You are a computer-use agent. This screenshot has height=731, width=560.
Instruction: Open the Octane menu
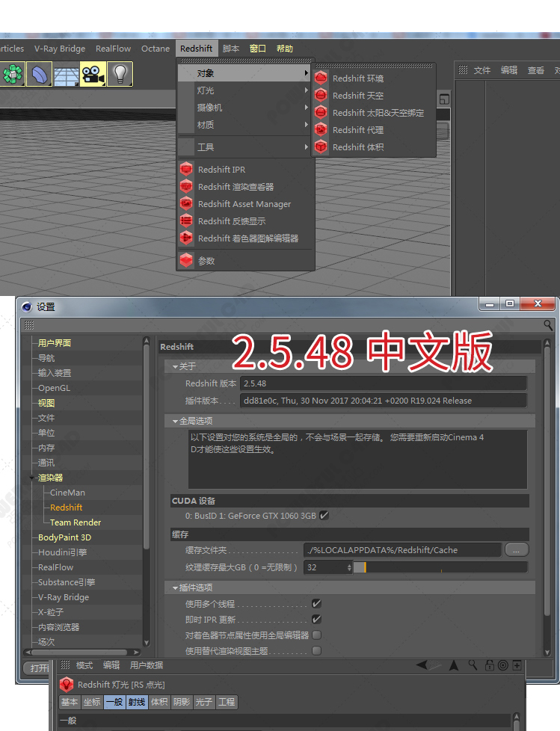coord(156,49)
